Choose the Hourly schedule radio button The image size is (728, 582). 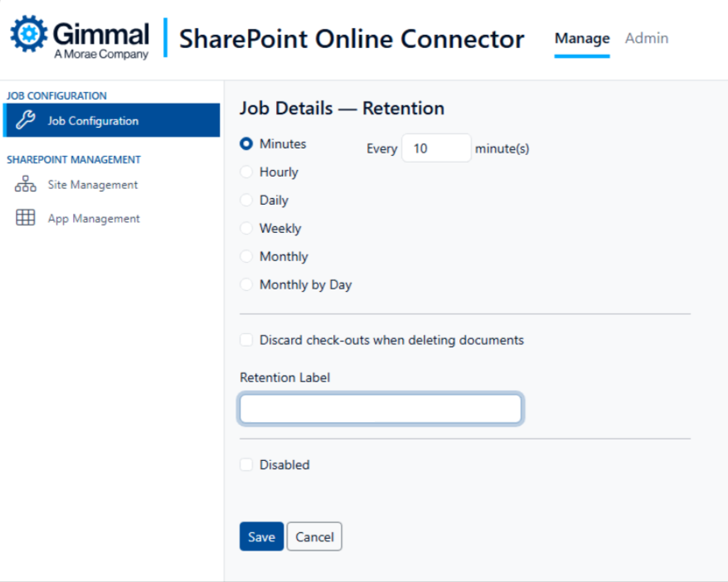(x=246, y=172)
